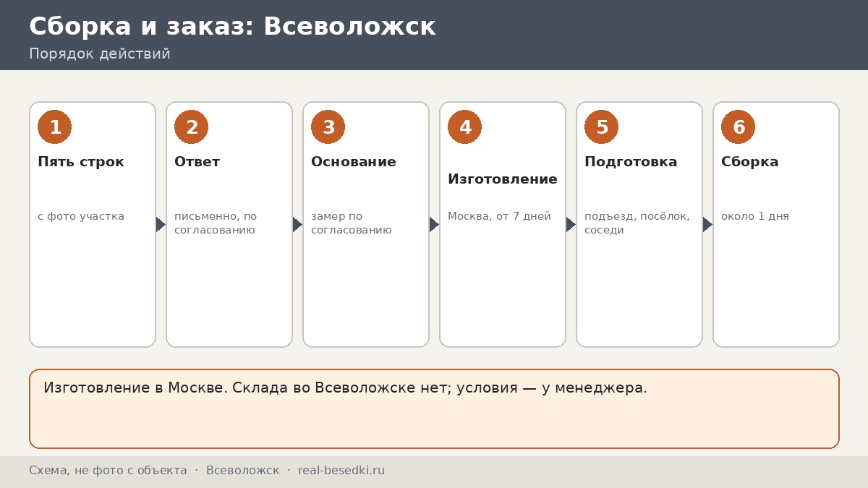The image size is (868, 488).
Task: Select the 'Изготовление' card title
Action: pos(503,179)
